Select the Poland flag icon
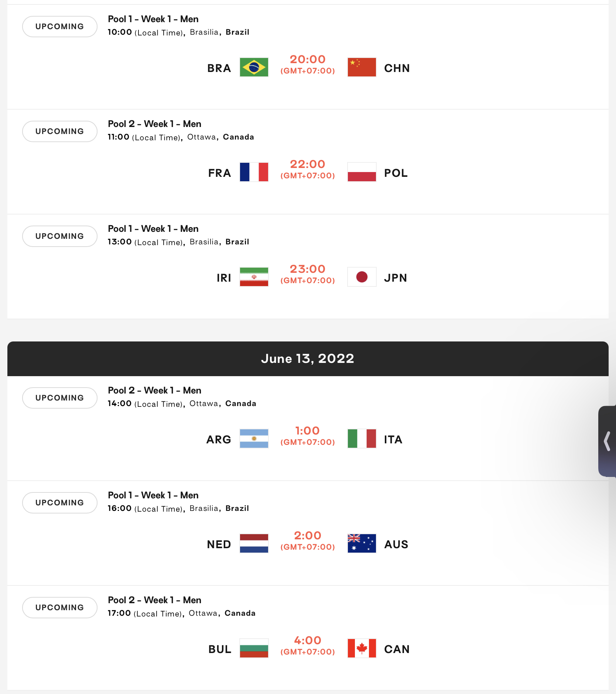Viewport: 616px width, 694px height. tap(362, 172)
